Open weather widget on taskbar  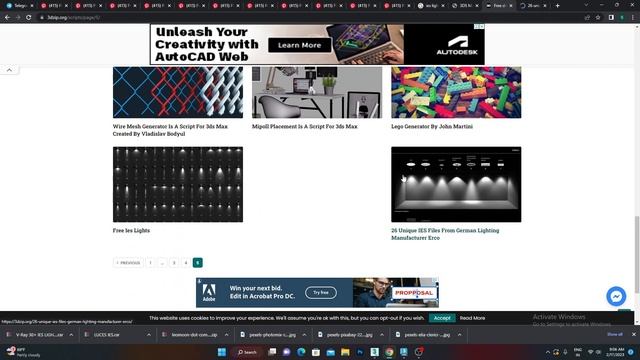[x=24, y=352]
